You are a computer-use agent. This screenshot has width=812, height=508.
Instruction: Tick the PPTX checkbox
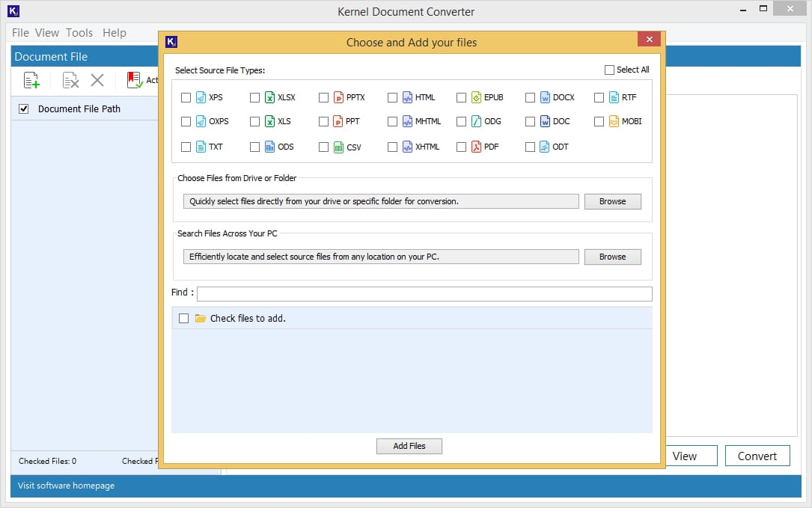323,97
